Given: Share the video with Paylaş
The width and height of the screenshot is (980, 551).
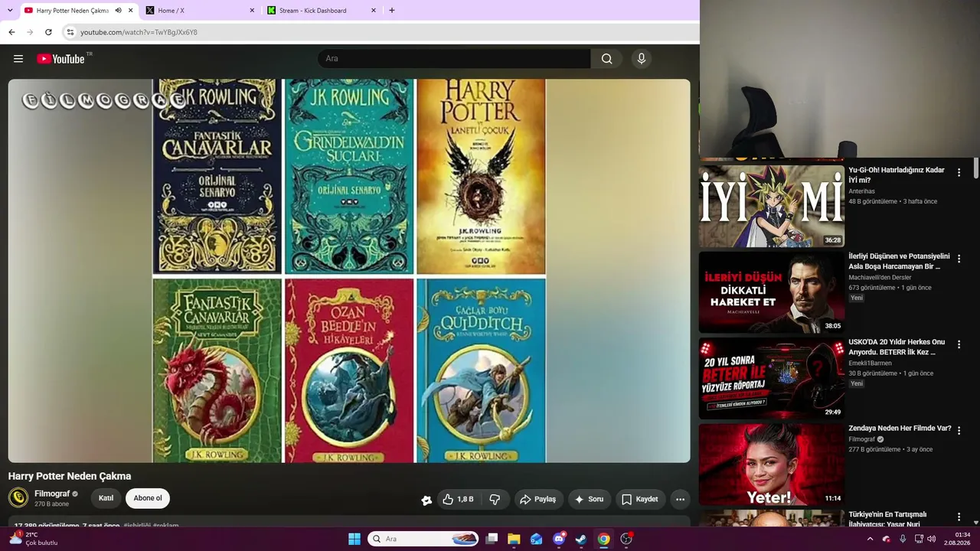Looking at the screenshot, I should [x=538, y=499].
